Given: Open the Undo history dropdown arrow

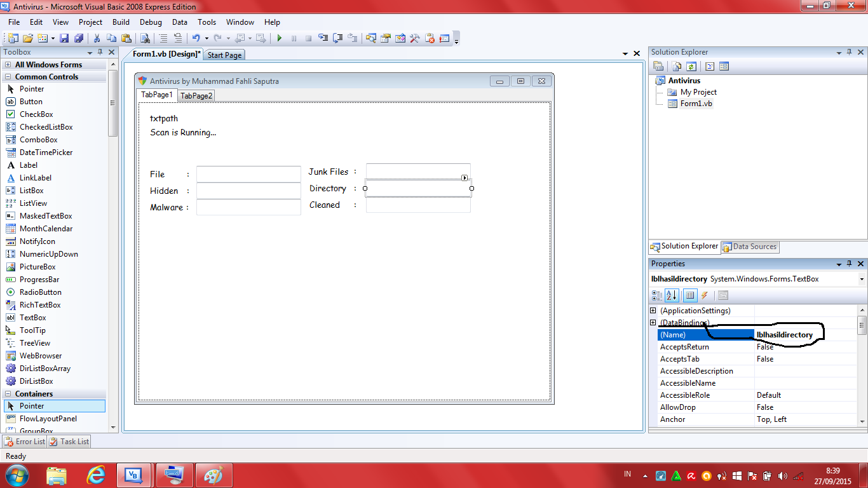Looking at the screenshot, I should pyautogui.click(x=206, y=38).
